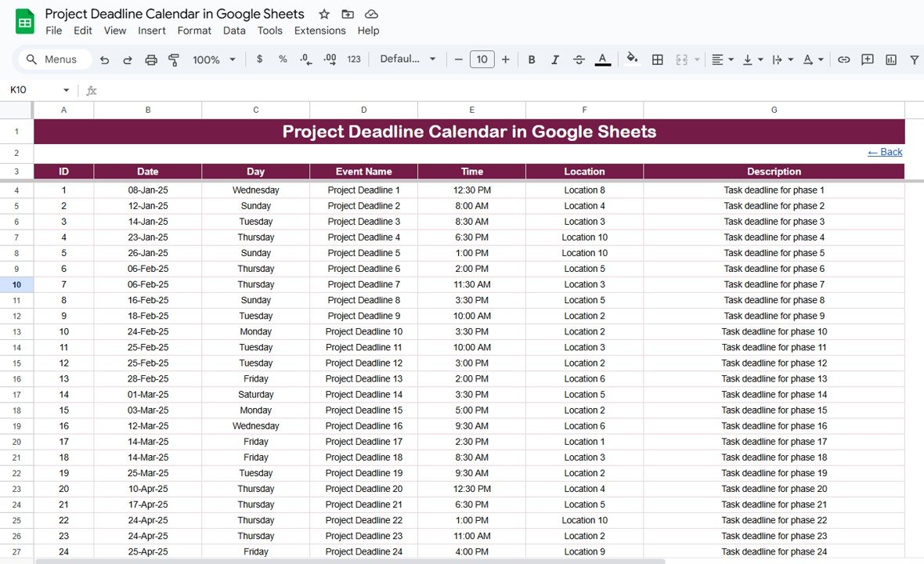Format as percent
This screenshot has height=564, width=924.
[x=283, y=60]
